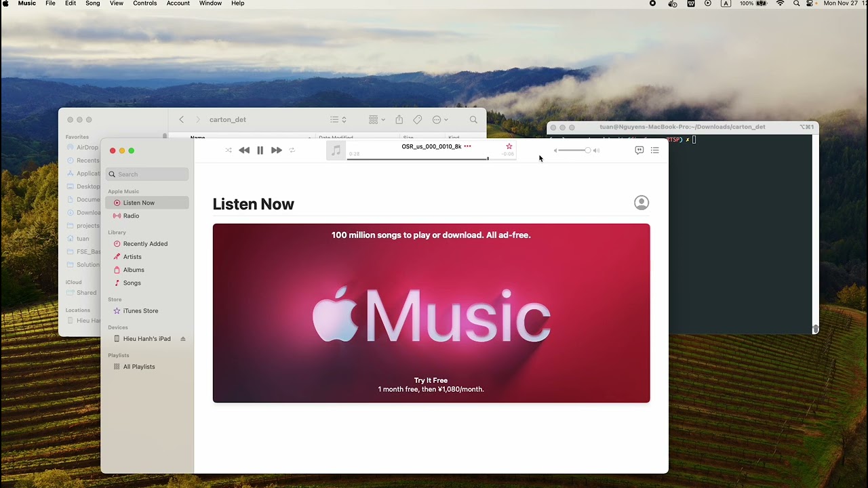Open the Account menu

(x=178, y=3)
